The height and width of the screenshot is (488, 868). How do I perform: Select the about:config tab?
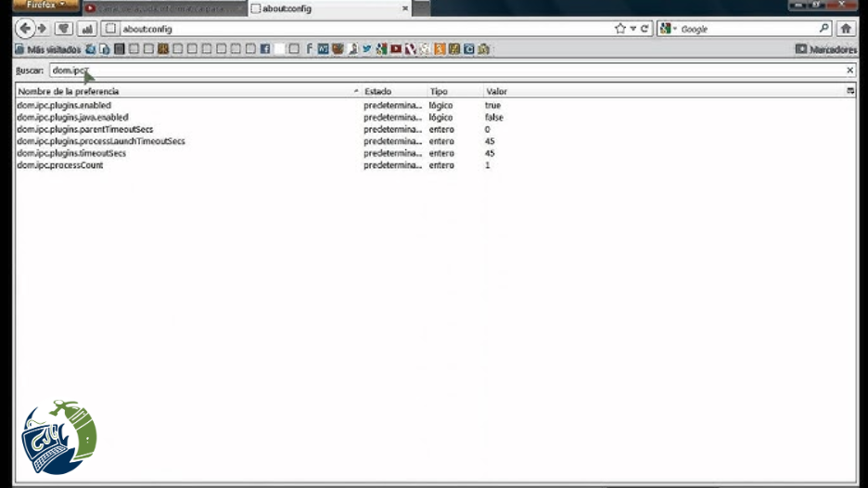click(x=329, y=8)
